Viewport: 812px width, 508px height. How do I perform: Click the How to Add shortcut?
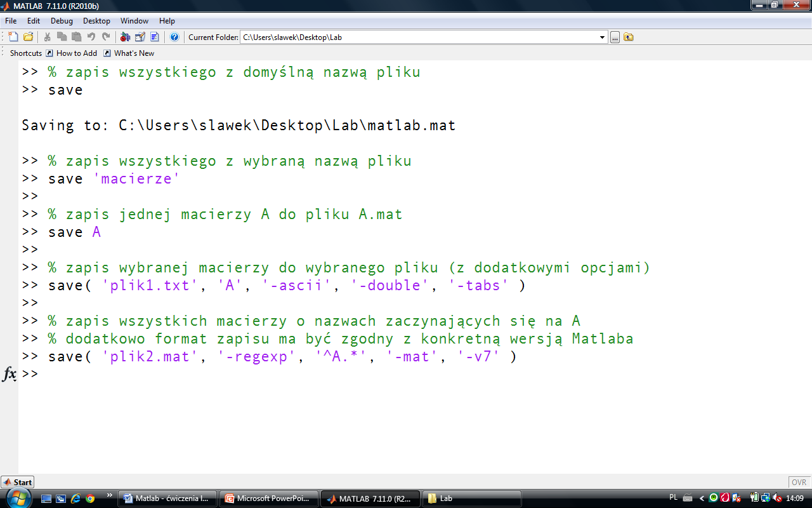(71, 53)
